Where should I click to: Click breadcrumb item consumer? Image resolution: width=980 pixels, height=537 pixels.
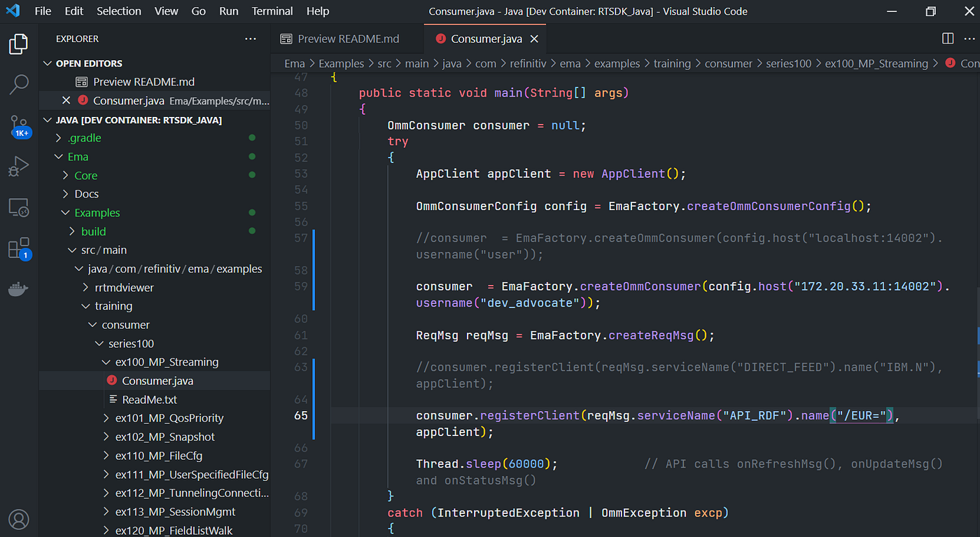point(729,64)
